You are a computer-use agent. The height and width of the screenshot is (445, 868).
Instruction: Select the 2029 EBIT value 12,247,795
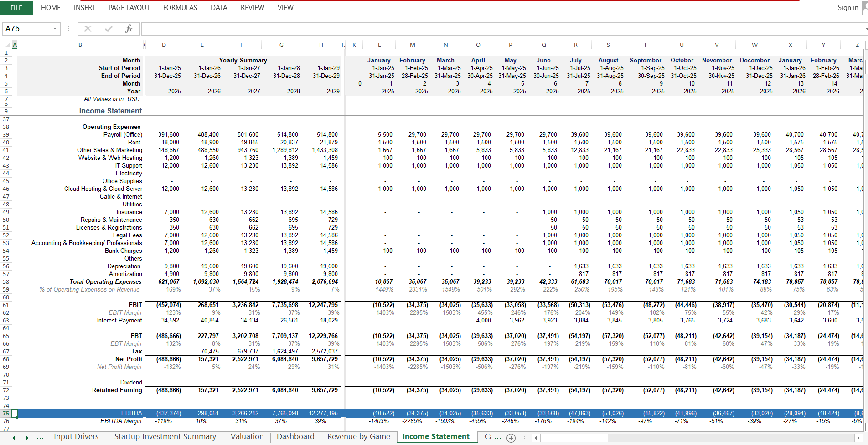pos(323,305)
